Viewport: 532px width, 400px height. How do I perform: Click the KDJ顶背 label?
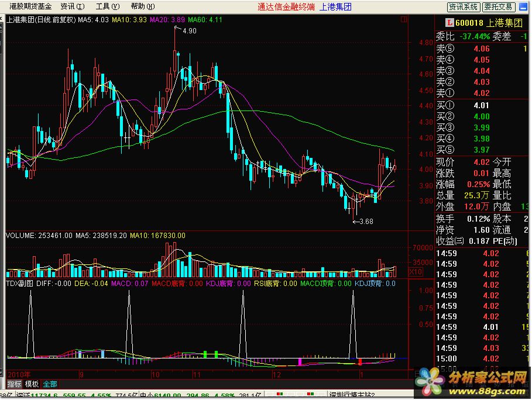tap(375, 284)
